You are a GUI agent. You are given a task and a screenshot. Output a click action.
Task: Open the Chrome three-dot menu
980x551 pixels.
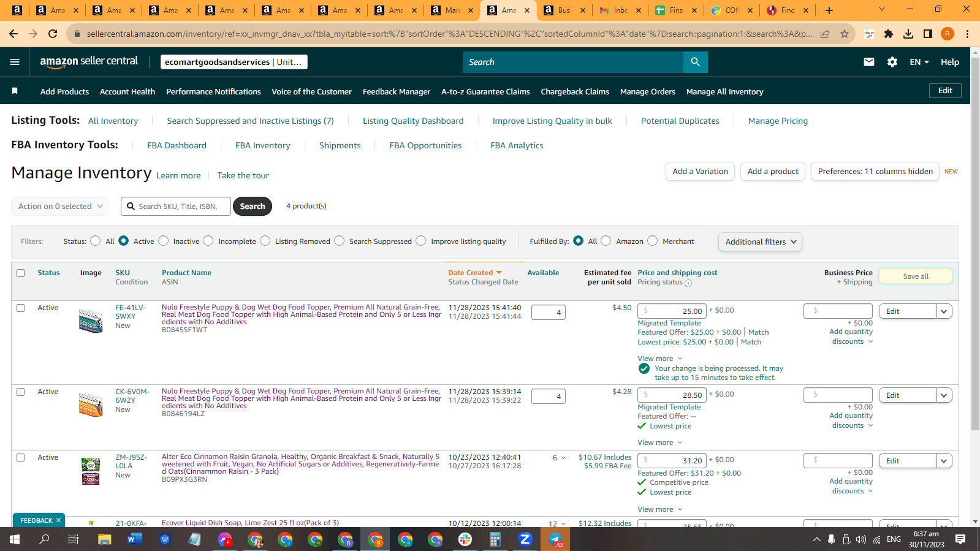click(967, 34)
